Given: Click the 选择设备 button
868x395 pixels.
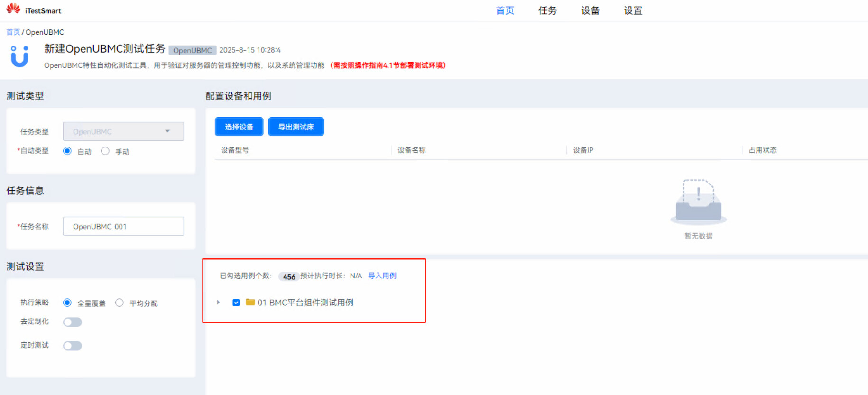Looking at the screenshot, I should (x=239, y=127).
